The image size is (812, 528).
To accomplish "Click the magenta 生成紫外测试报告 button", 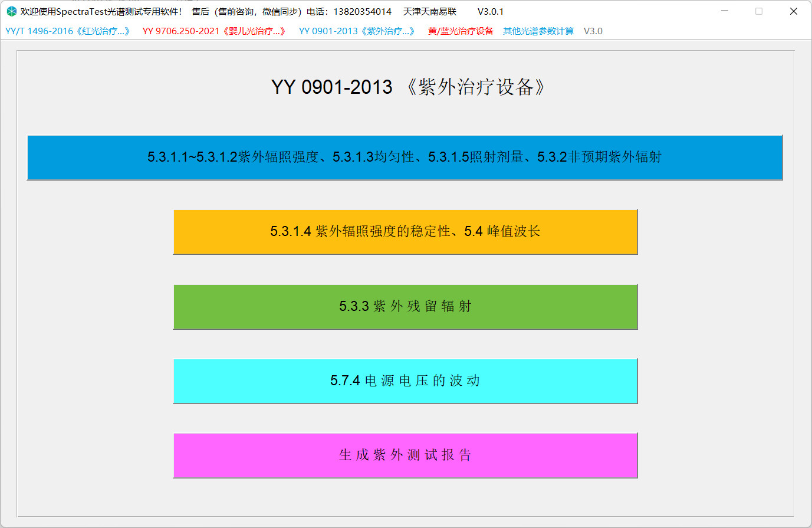I will [x=405, y=455].
